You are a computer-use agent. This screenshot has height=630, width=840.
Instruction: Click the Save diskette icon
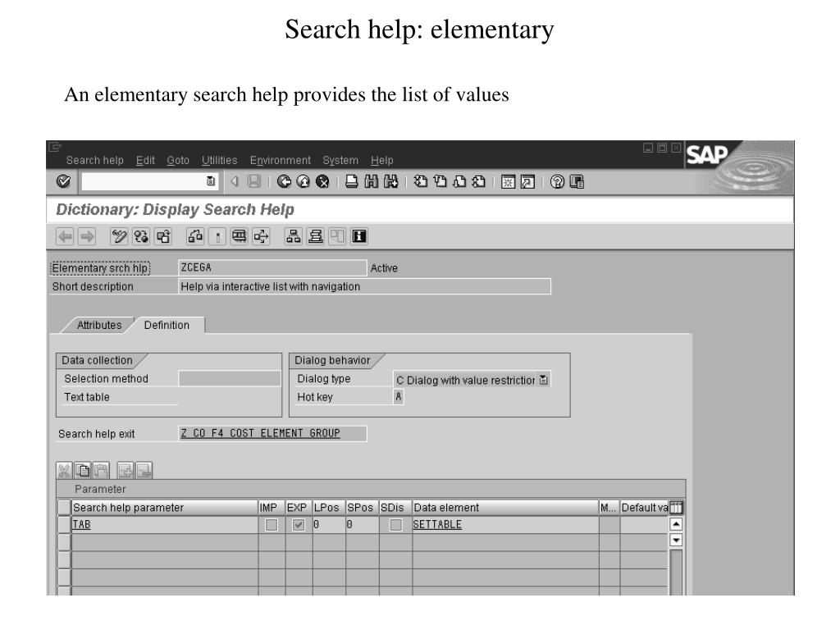click(x=254, y=181)
